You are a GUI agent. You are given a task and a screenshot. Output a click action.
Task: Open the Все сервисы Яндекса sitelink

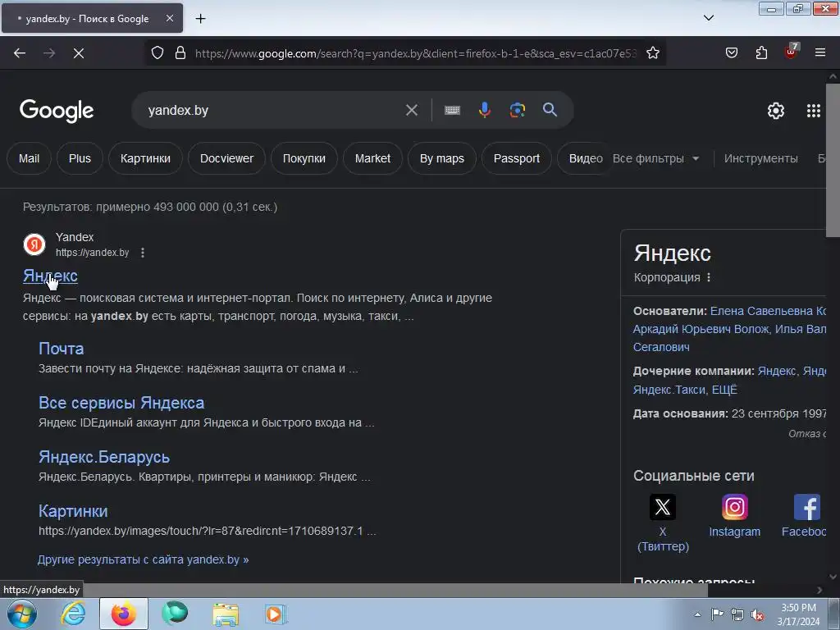121,403
